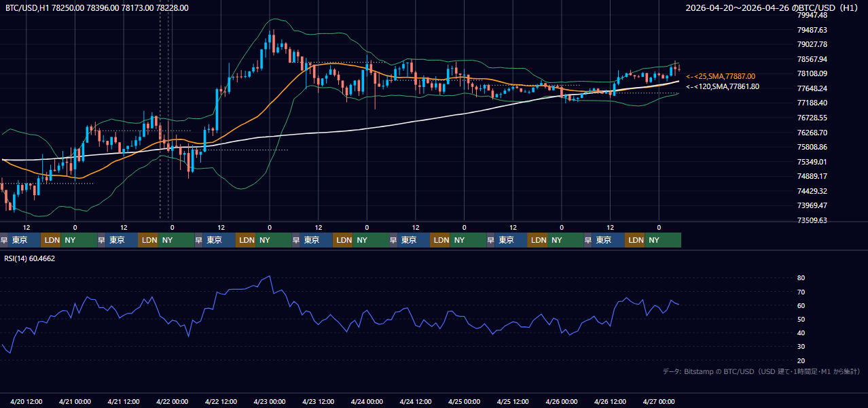Click price axis value 76268.70
Viewport: 868px width, 408px height.
(812, 133)
